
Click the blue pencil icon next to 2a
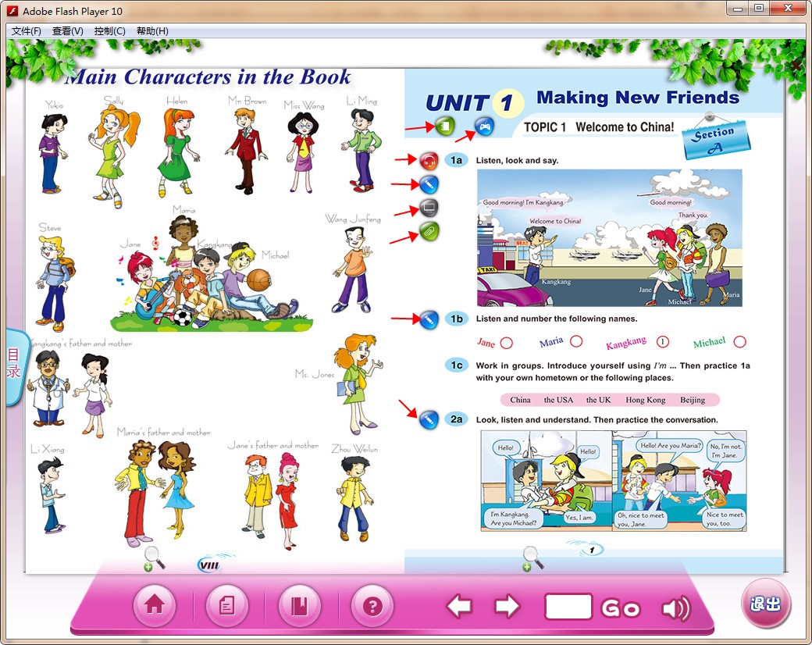[x=429, y=419]
